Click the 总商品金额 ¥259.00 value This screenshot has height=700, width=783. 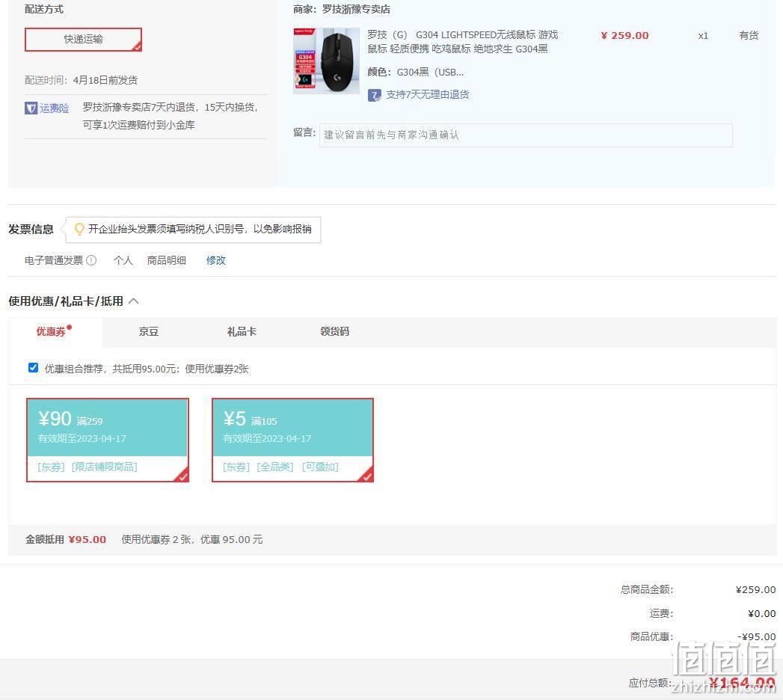755,589
